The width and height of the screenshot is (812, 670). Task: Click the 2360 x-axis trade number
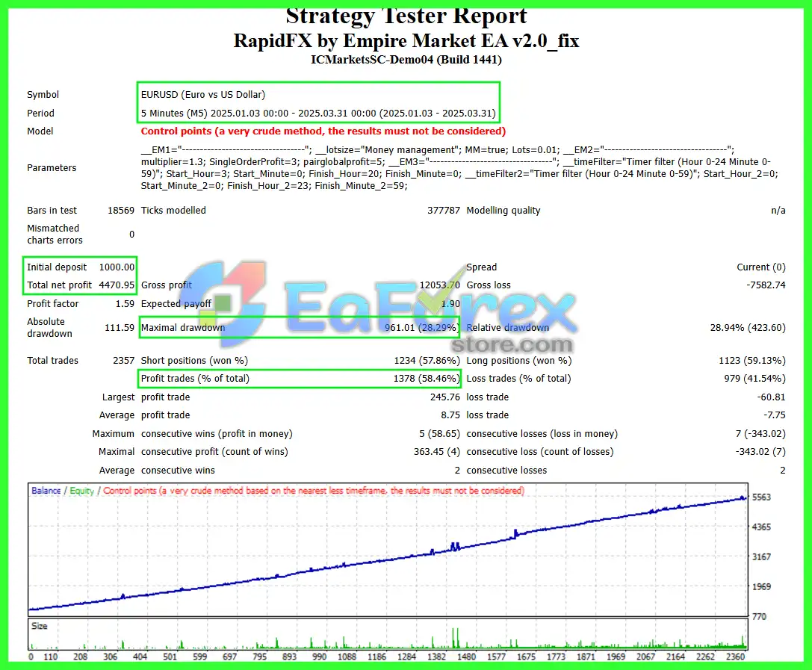coord(735,657)
